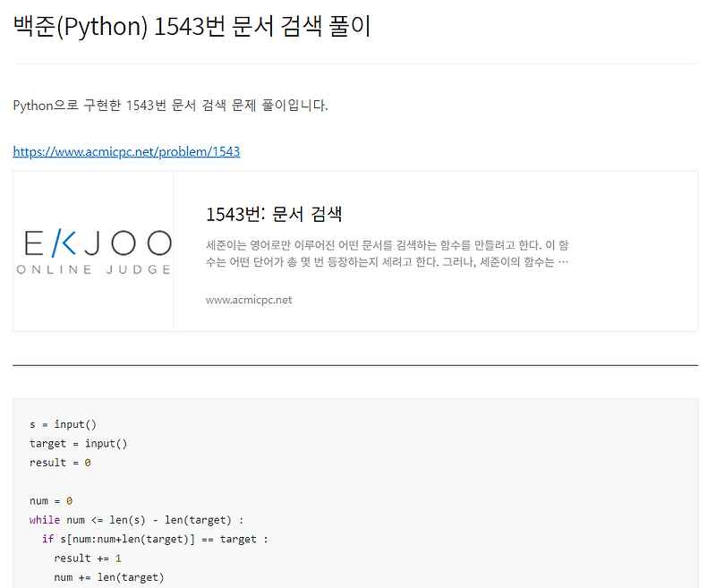
Task: Click the gray code block background area
Action: (x=447, y=483)
